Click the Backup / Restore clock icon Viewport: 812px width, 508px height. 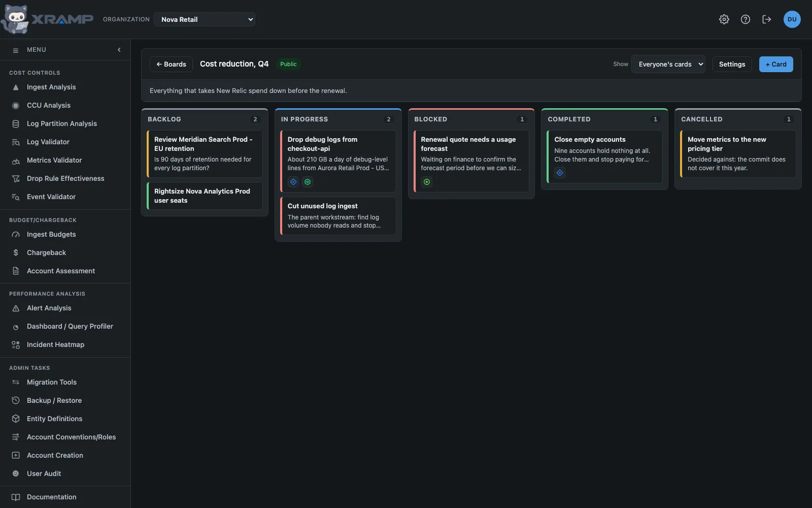[x=16, y=400]
